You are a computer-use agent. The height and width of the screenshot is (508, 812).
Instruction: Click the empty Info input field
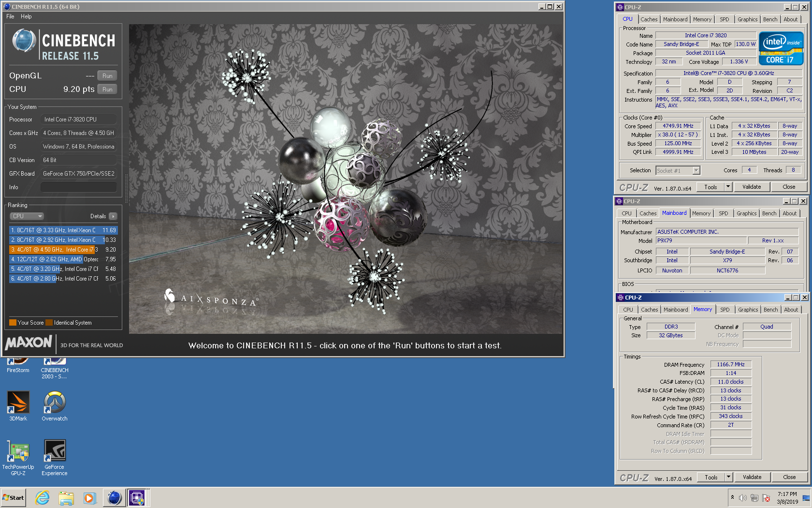pos(79,187)
